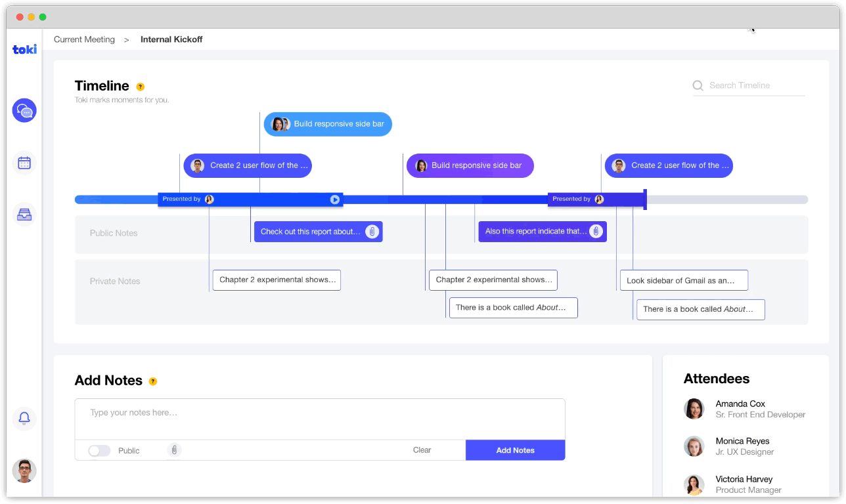The image size is (846, 504).
Task: Toggle the Public notes switch
Action: pos(99,451)
